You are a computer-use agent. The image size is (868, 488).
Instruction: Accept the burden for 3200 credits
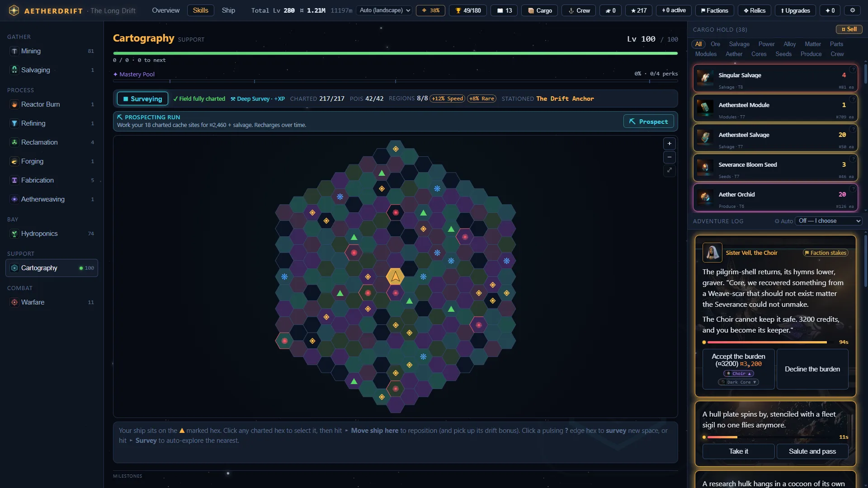pyautogui.click(x=738, y=369)
